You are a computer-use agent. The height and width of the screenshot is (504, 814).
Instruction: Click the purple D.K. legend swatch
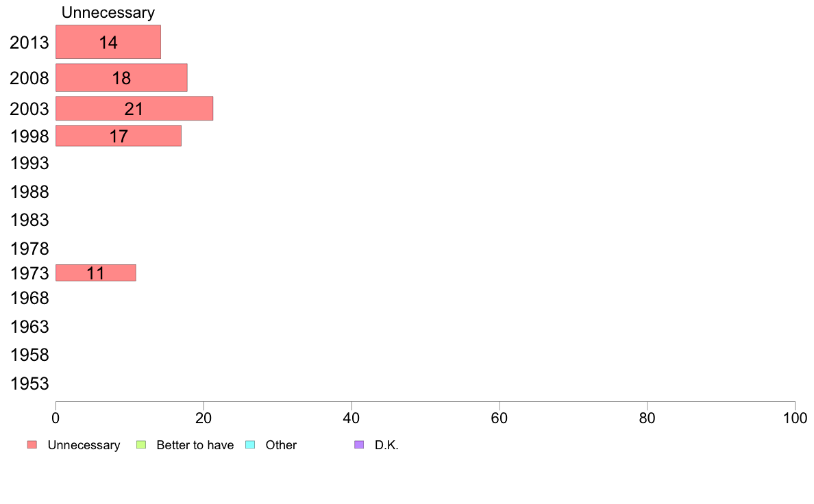point(359,445)
